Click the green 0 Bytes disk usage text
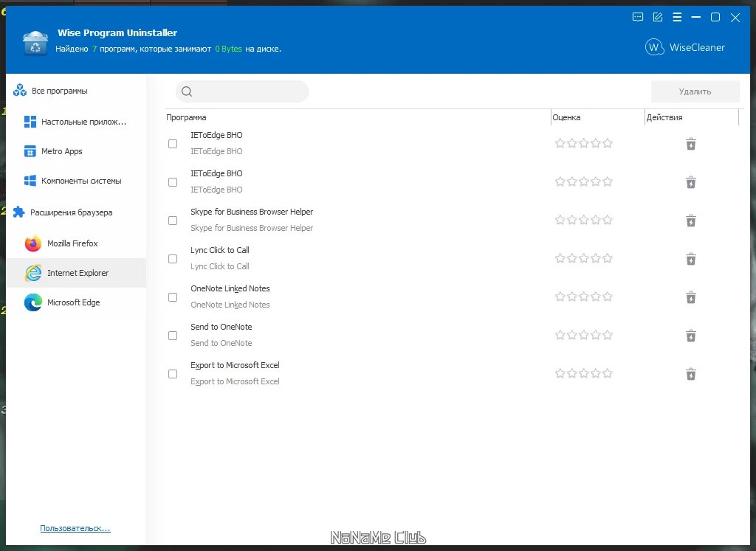Image resolution: width=756 pixels, height=551 pixels. click(229, 49)
